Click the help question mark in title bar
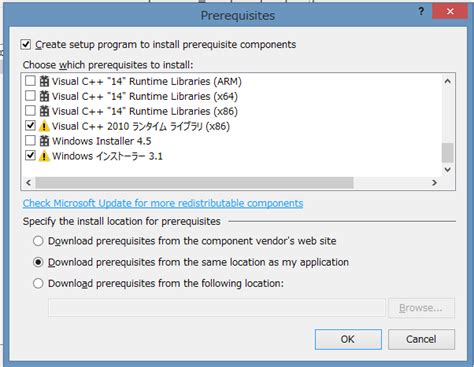474x367 pixels. tap(421, 11)
